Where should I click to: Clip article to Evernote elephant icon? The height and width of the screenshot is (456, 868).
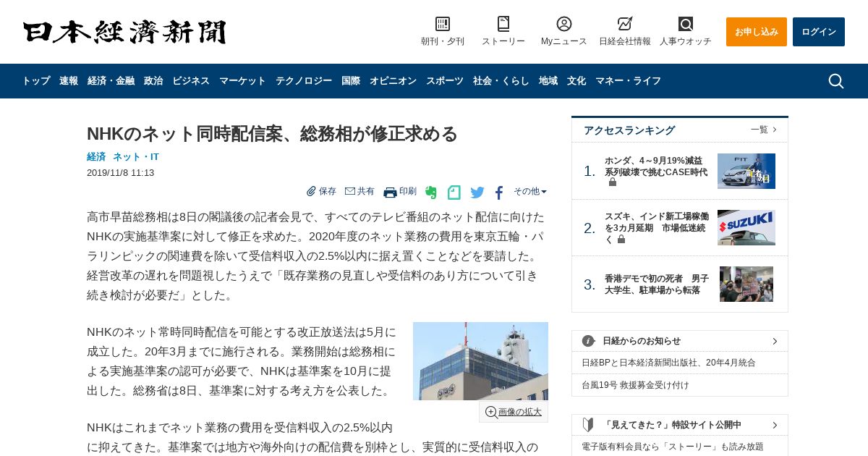(431, 193)
